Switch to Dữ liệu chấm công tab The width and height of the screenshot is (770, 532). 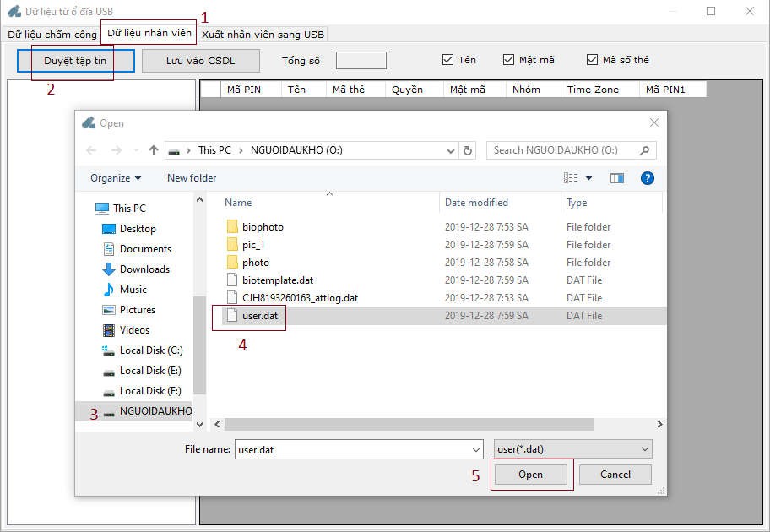(x=52, y=35)
